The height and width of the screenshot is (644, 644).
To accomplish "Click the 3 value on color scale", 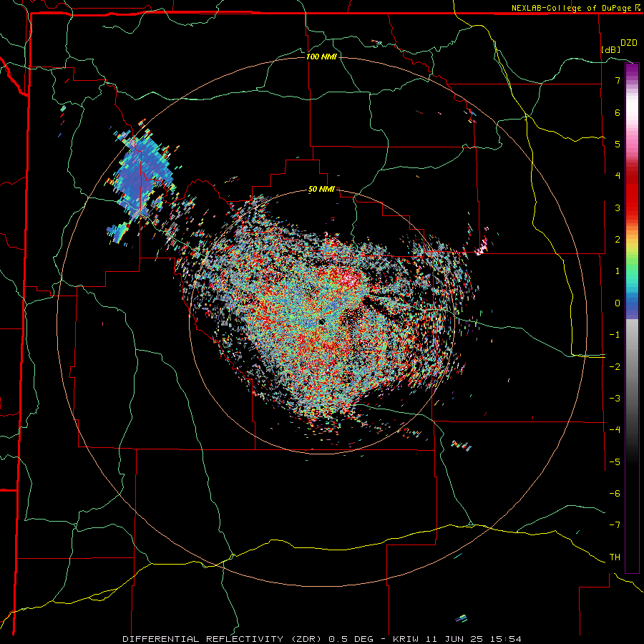I will pos(618,208).
